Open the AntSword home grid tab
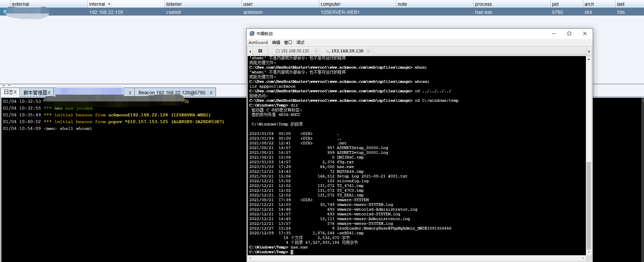Image resolution: width=644 pixels, height=262 pixels. pos(260,51)
